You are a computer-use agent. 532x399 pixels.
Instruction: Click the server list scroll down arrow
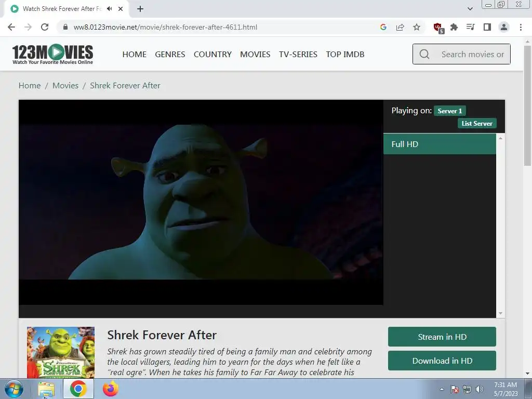pos(500,313)
